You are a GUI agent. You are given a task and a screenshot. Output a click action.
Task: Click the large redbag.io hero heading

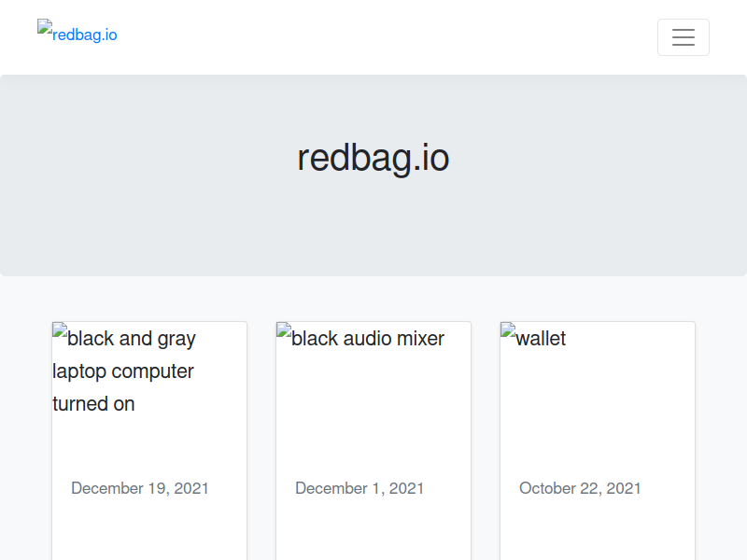tap(373, 158)
